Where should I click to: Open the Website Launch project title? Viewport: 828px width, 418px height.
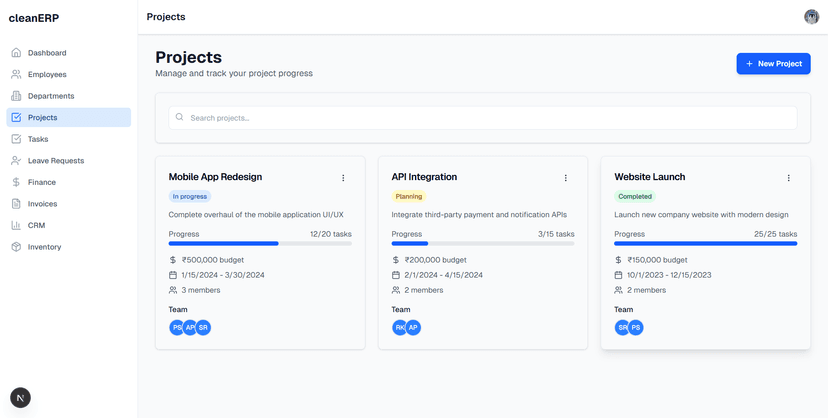(650, 177)
